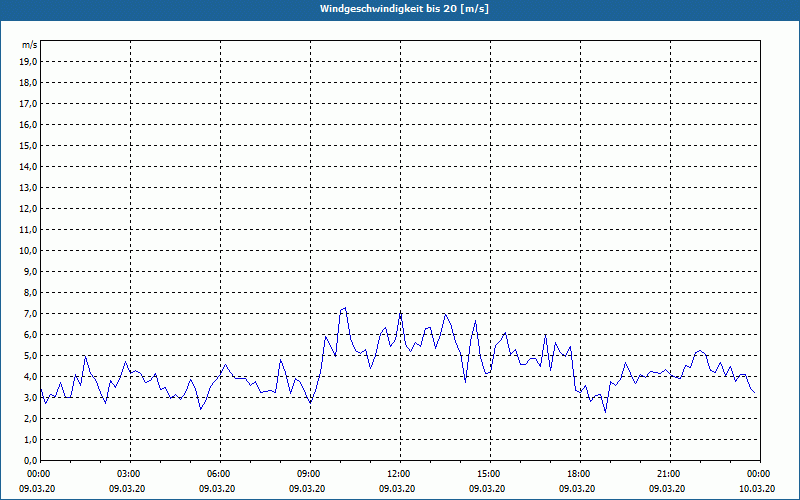Select the '18:00' time label

(580, 474)
